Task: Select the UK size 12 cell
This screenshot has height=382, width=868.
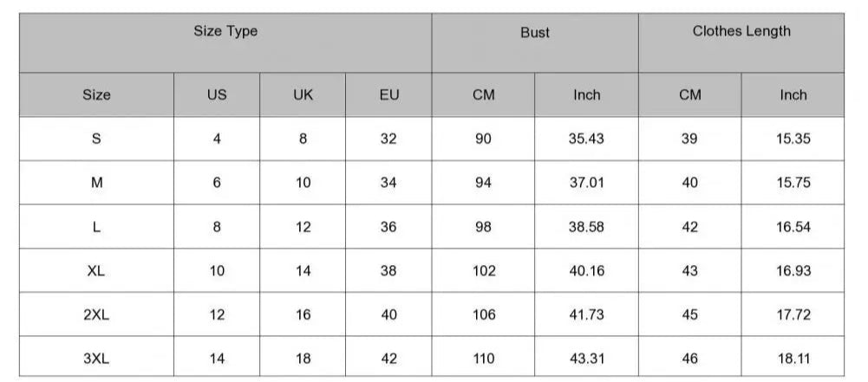Action: coord(303,227)
